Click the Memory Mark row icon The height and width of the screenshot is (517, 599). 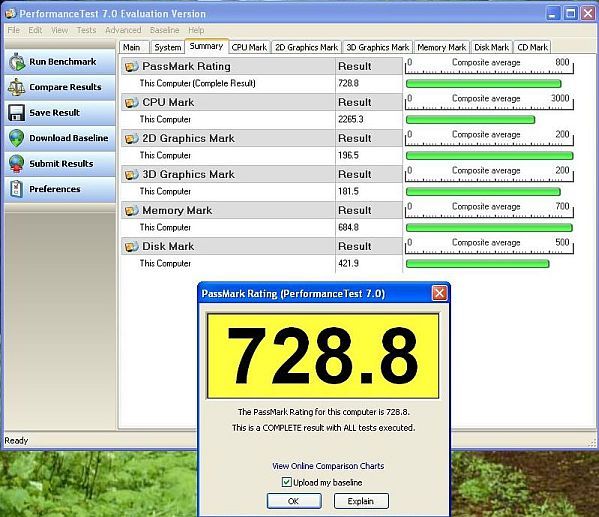click(131, 211)
